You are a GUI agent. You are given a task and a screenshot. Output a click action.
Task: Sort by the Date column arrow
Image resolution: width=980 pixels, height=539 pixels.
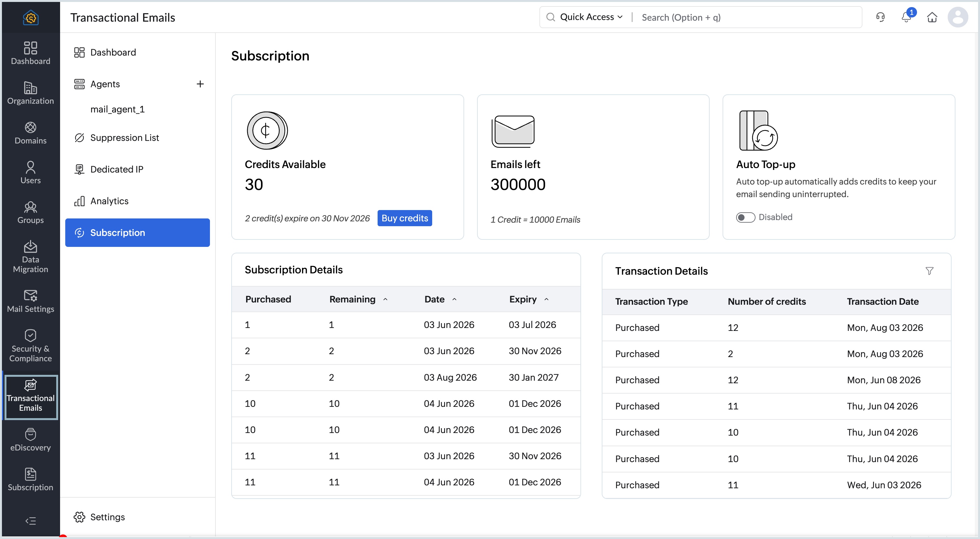click(454, 299)
